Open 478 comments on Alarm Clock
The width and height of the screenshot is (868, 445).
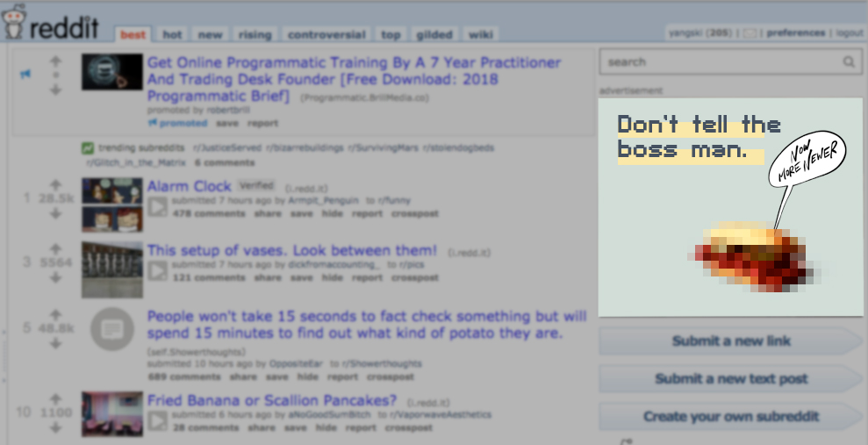(209, 213)
